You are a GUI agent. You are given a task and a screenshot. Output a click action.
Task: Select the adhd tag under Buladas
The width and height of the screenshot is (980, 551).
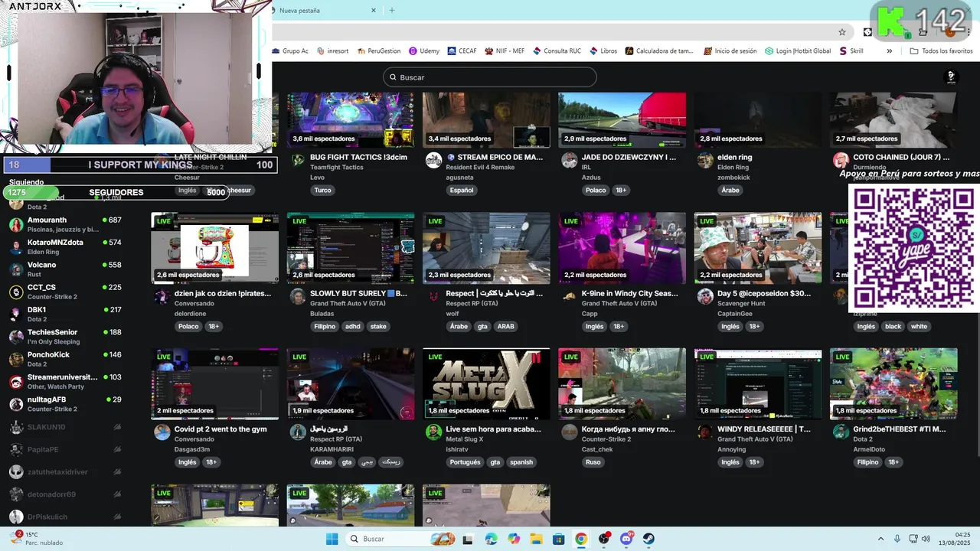point(352,327)
